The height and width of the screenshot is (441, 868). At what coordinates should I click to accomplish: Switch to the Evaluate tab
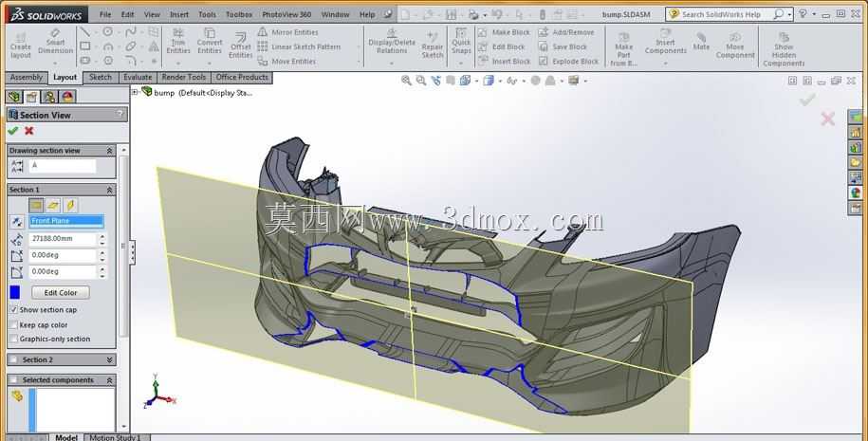pyautogui.click(x=138, y=78)
